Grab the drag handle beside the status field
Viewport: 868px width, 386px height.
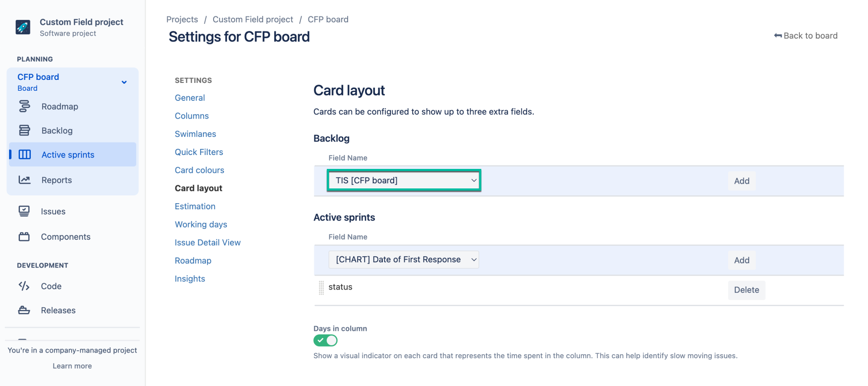[321, 287]
